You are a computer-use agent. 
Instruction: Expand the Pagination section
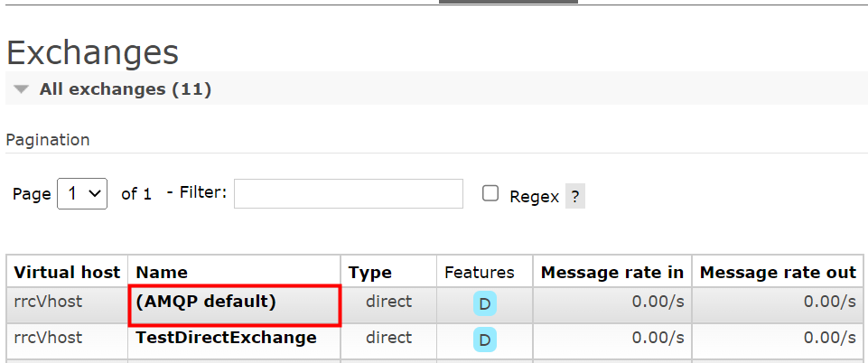click(48, 140)
